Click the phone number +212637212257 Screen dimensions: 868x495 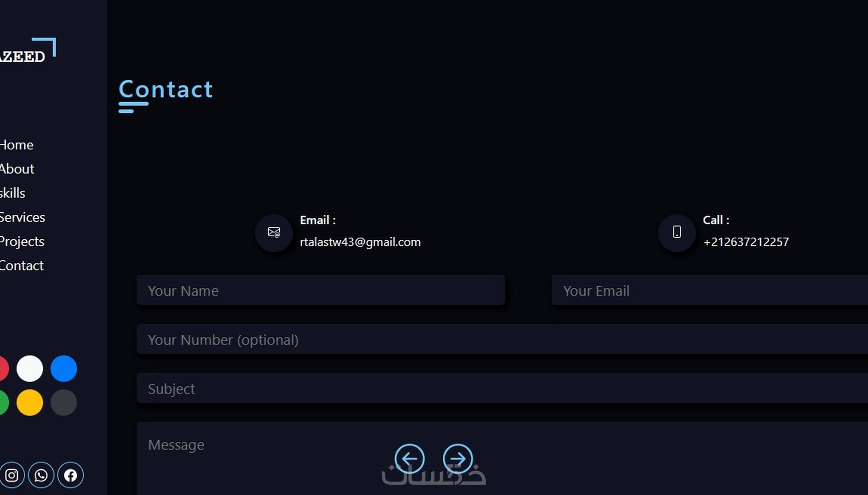click(746, 242)
